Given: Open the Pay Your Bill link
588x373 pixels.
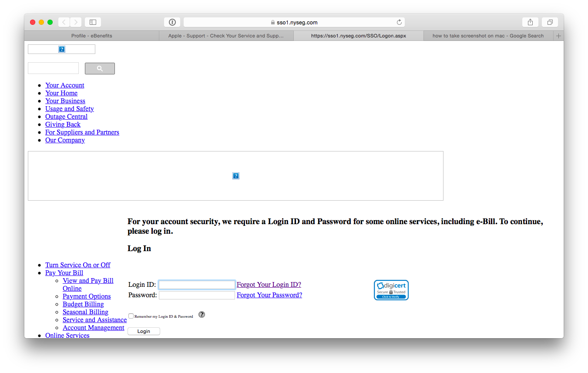Looking at the screenshot, I should tap(64, 273).
